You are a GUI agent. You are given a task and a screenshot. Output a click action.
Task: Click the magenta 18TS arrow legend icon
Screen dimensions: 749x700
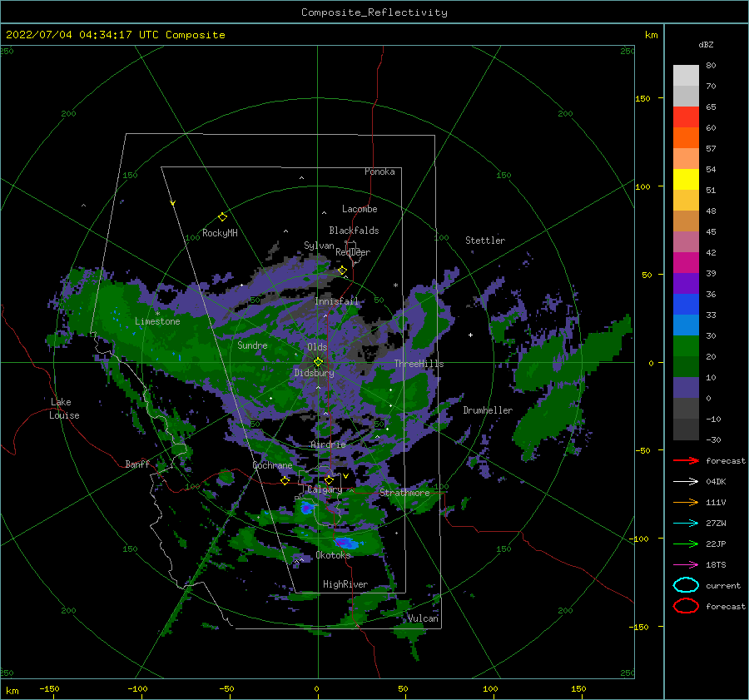click(686, 565)
